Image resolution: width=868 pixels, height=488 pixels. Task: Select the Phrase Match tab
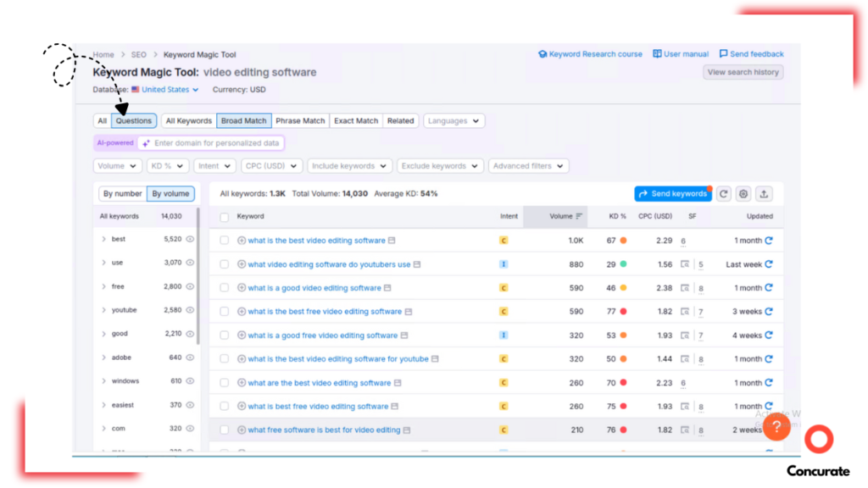point(300,121)
